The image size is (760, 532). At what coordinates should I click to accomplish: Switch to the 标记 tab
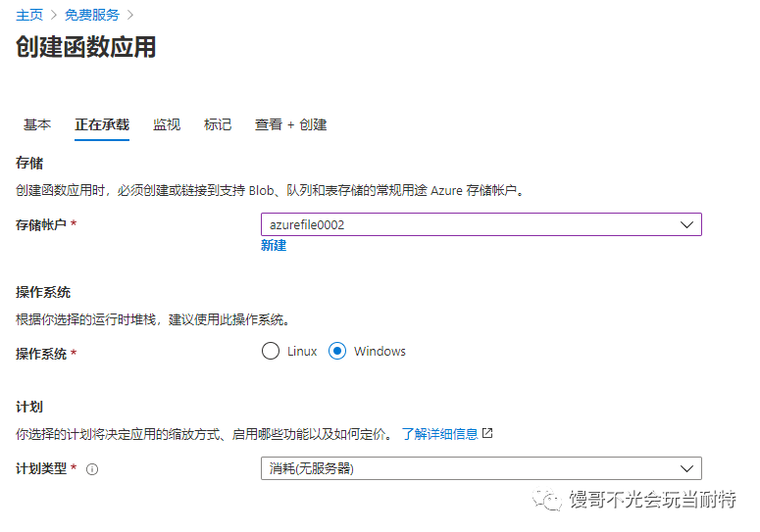point(218,124)
